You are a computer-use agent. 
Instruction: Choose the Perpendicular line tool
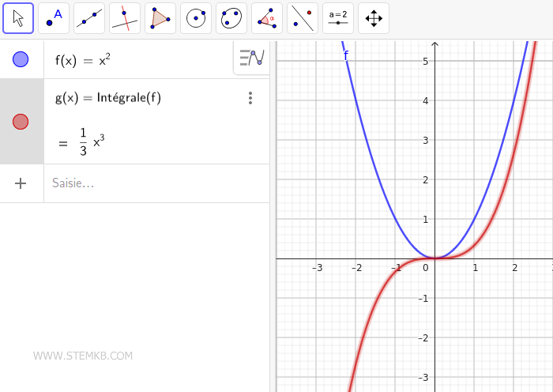[x=125, y=18]
